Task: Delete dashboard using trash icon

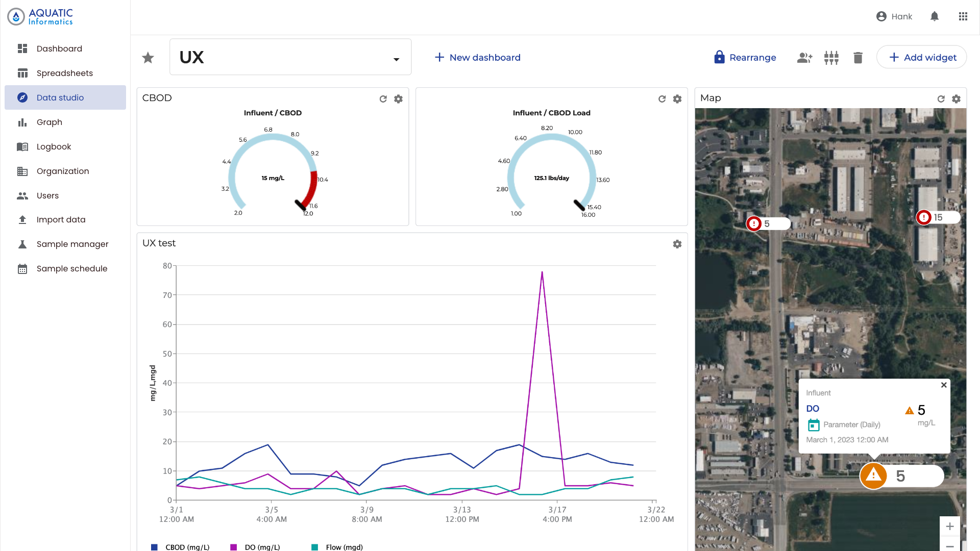Action: (x=858, y=58)
